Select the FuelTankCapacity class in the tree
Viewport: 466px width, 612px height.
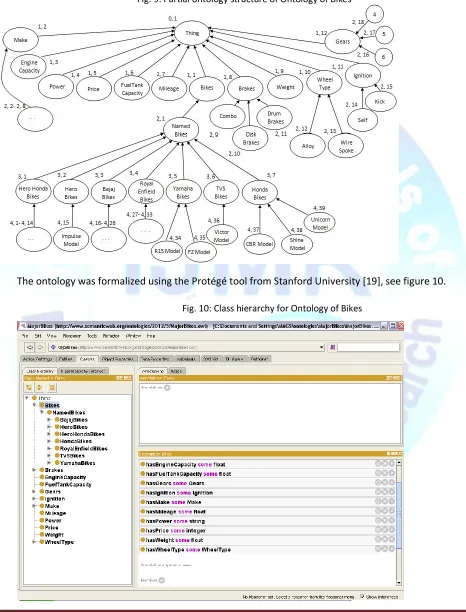point(65,484)
